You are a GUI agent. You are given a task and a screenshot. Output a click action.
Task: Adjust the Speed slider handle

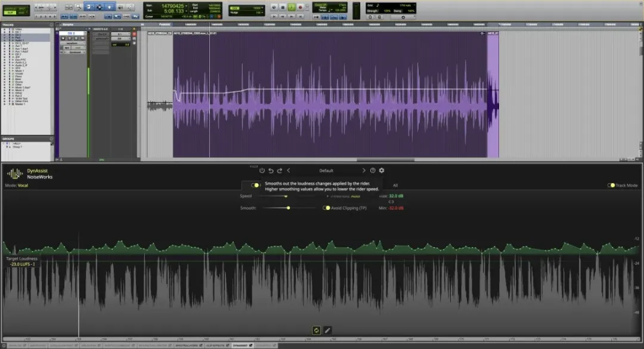(286, 196)
